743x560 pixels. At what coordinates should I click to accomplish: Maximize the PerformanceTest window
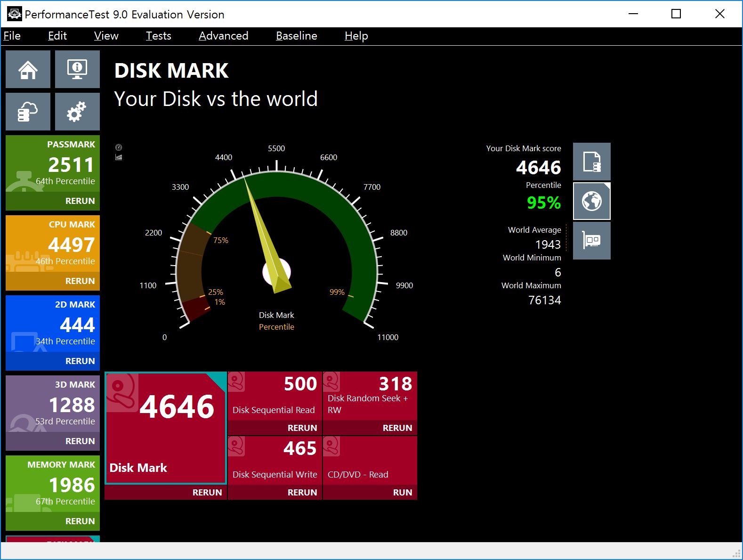676,14
